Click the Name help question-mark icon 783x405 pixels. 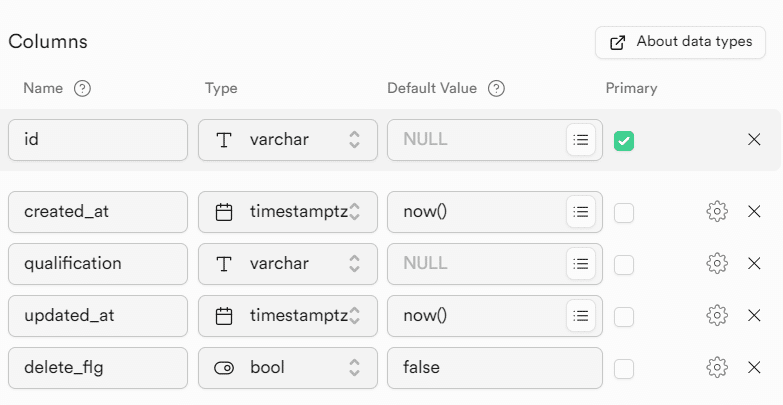pos(83,88)
